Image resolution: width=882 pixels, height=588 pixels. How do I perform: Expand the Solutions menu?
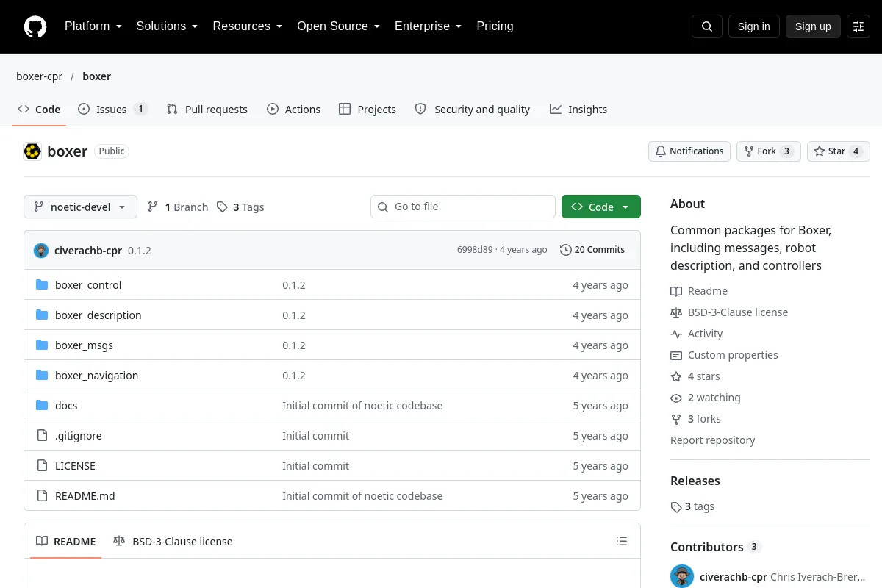coord(167,26)
